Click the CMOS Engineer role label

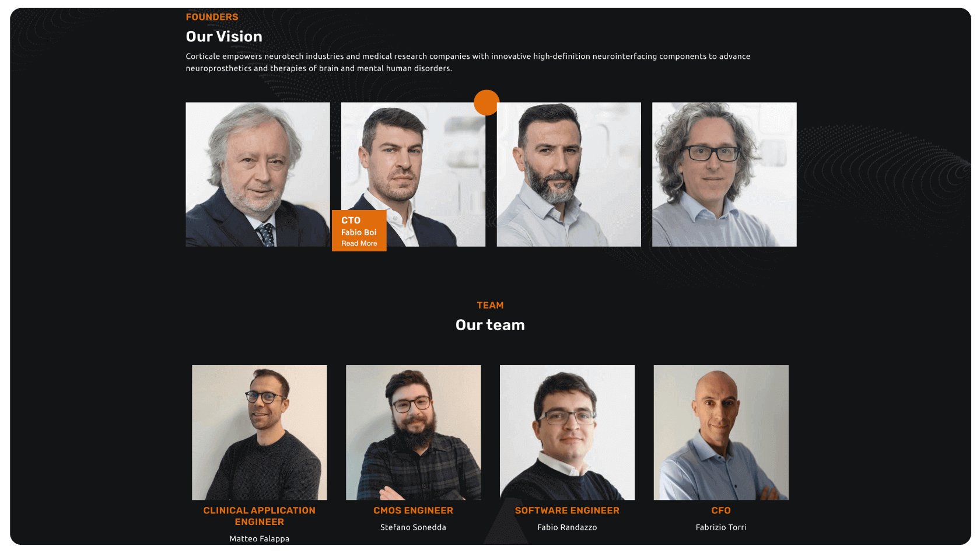[x=413, y=510]
